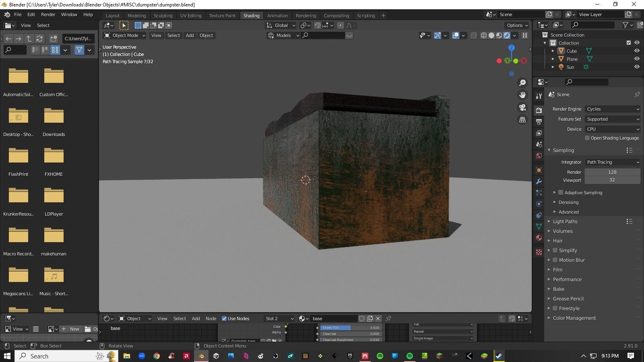Switch to the UV Editing workspace tab
This screenshot has height=362, width=644.
pos(191,16)
